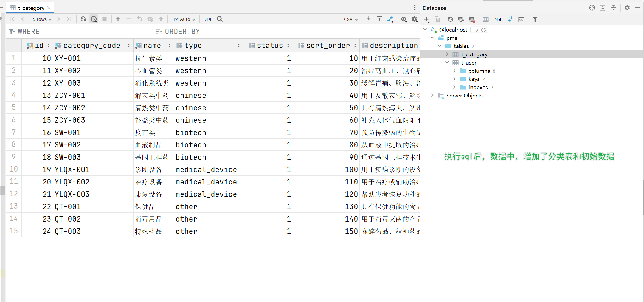Open the 15 rows page size dropdown

point(41,19)
